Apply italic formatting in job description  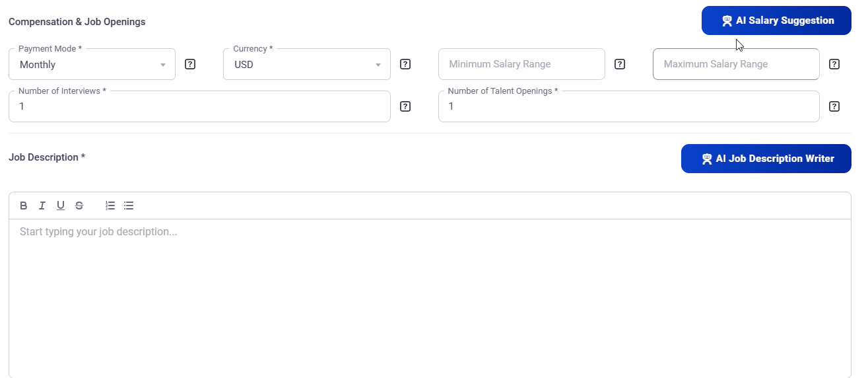coord(42,206)
